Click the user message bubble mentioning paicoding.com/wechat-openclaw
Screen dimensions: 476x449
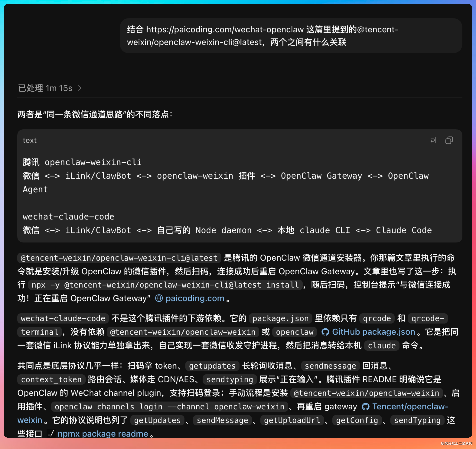pos(291,36)
